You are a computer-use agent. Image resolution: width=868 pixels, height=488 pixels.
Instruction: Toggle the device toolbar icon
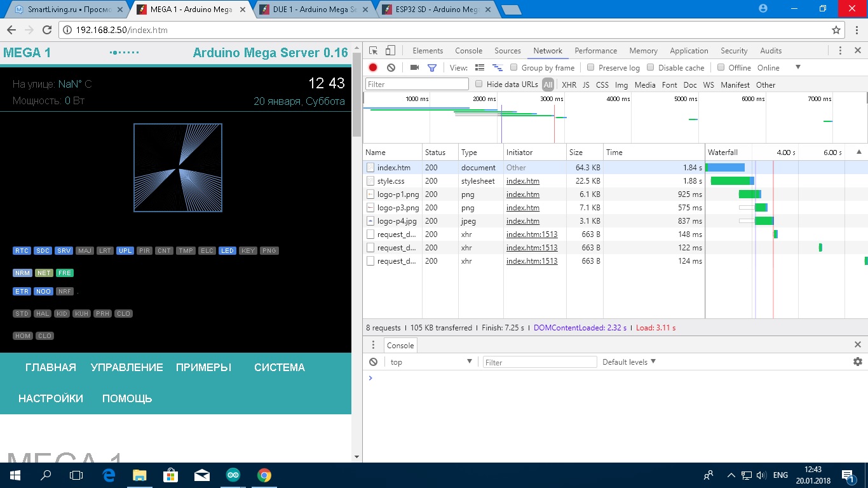pyautogui.click(x=390, y=51)
